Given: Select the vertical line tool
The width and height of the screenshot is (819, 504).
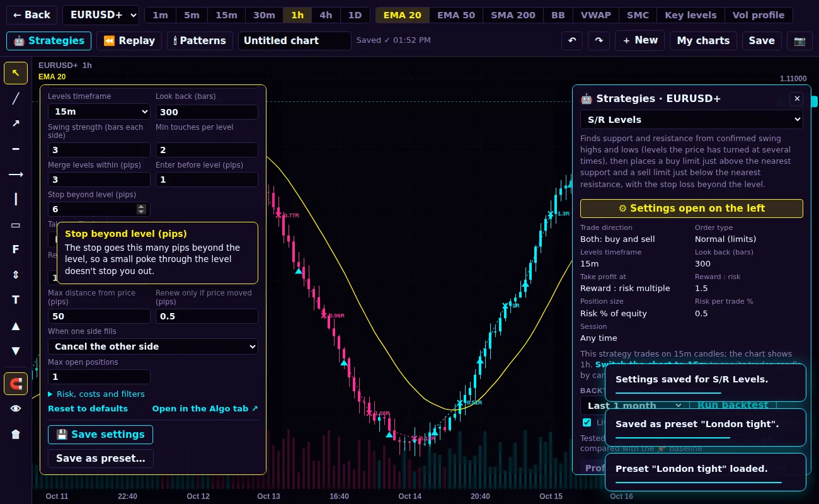Looking at the screenshot, I should 16,199.
